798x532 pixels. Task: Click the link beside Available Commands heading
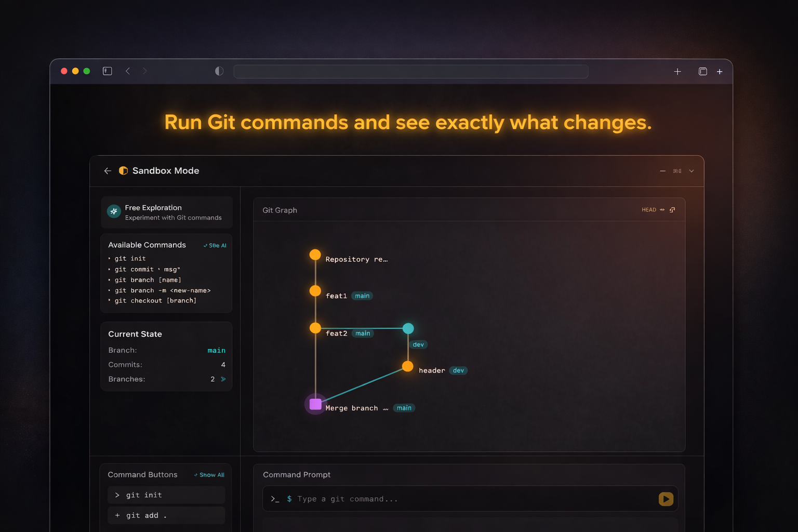[215, 245]
